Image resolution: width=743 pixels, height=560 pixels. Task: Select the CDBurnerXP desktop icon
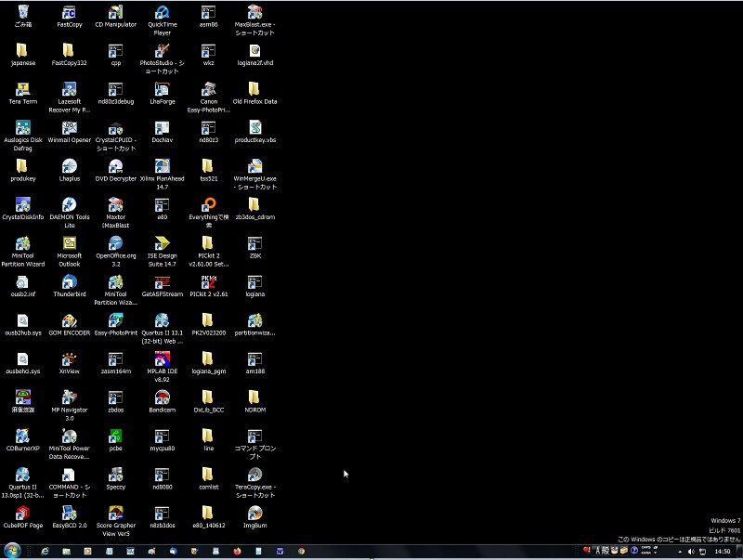(22, 436)
